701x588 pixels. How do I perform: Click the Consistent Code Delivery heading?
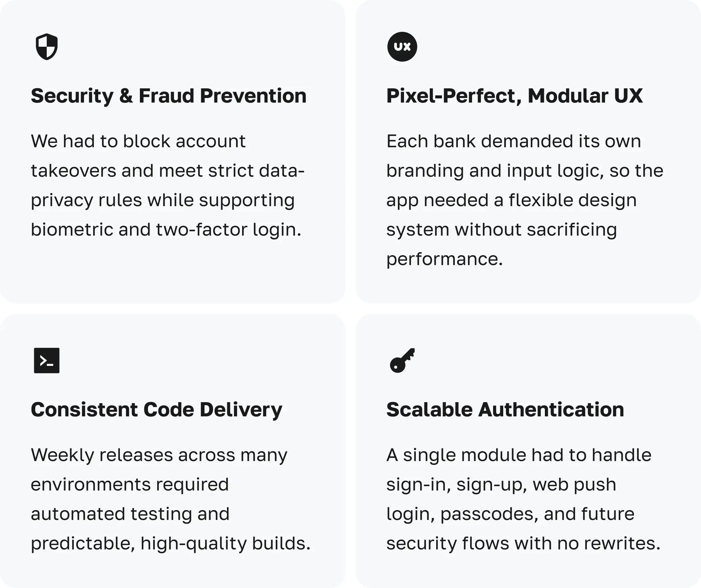(156, 410)
